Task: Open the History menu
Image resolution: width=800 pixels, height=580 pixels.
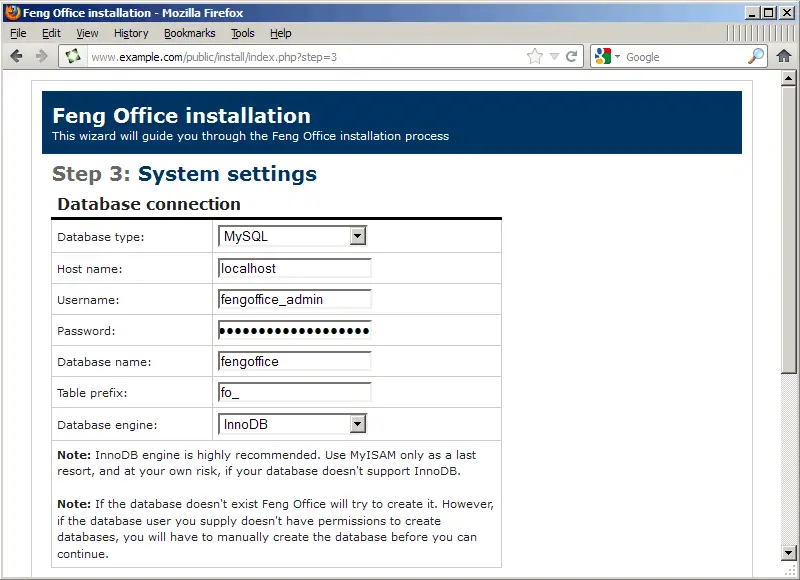Action: [131, 33]
